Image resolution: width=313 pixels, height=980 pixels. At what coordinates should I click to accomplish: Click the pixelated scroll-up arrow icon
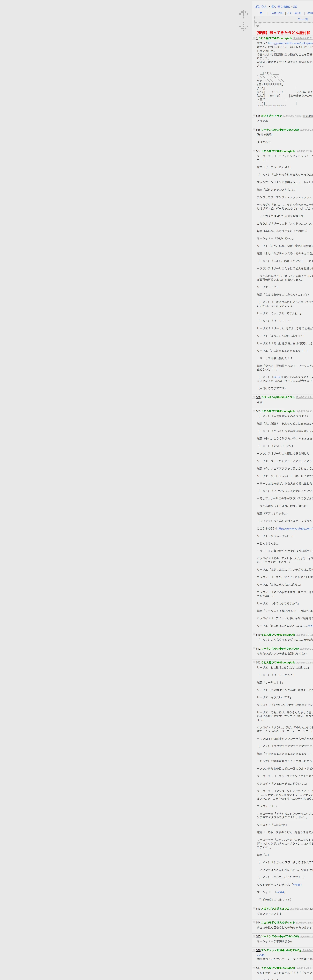(x=244, y=14)
